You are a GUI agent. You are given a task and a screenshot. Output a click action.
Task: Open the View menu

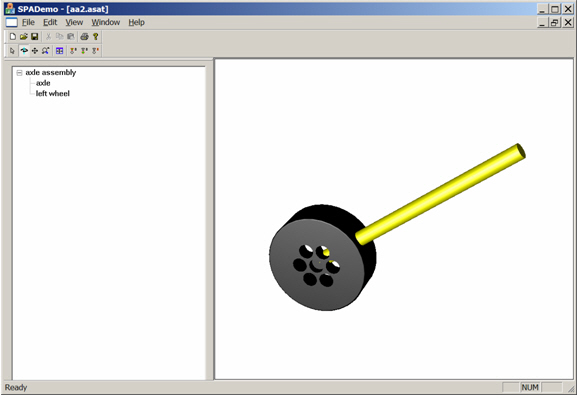74,22
